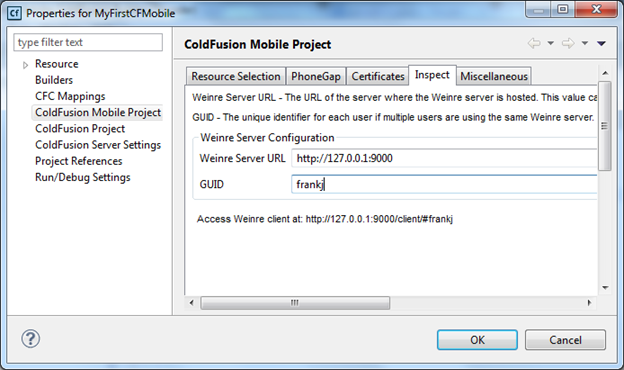Click the horizontal scrollbar left arrow
The height and width of the screenshot is (370, 624).
click(192, 303)
